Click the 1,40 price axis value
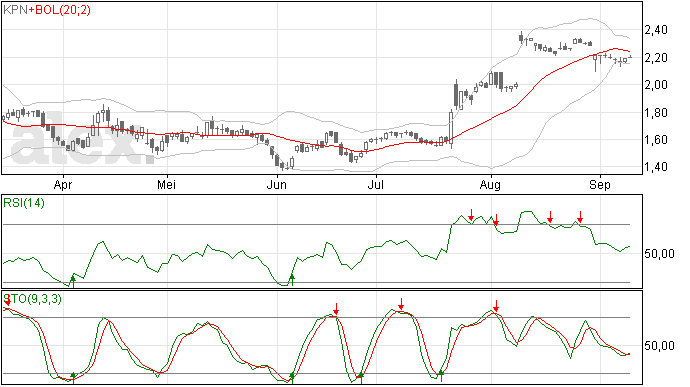Image resolution: width=690 pixels, height=387 pixels. click(x=656, y=167)
